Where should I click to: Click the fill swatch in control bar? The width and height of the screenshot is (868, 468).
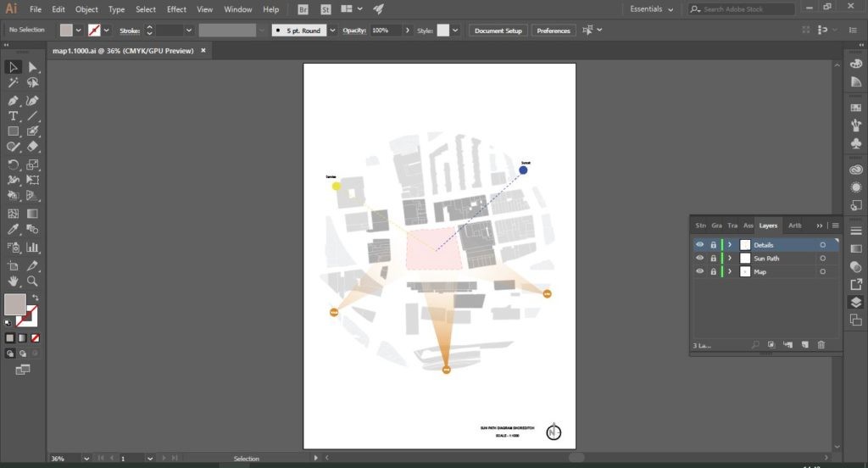(x=66, y=31)
